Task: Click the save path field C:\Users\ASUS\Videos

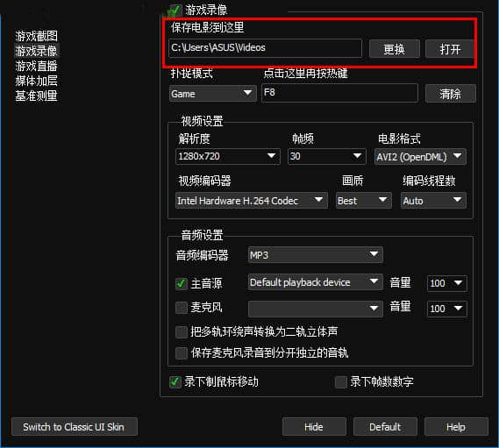Action: click(265, 48)
